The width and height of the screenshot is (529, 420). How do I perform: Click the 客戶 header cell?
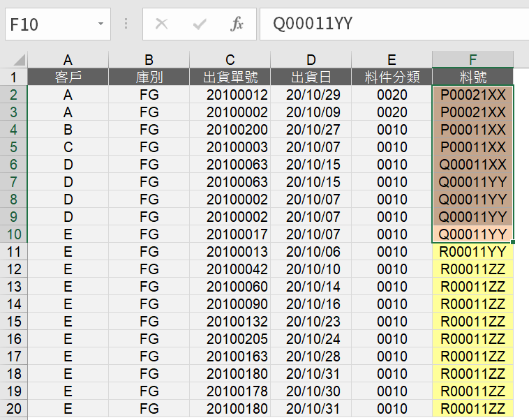click(x=68, y=77)
